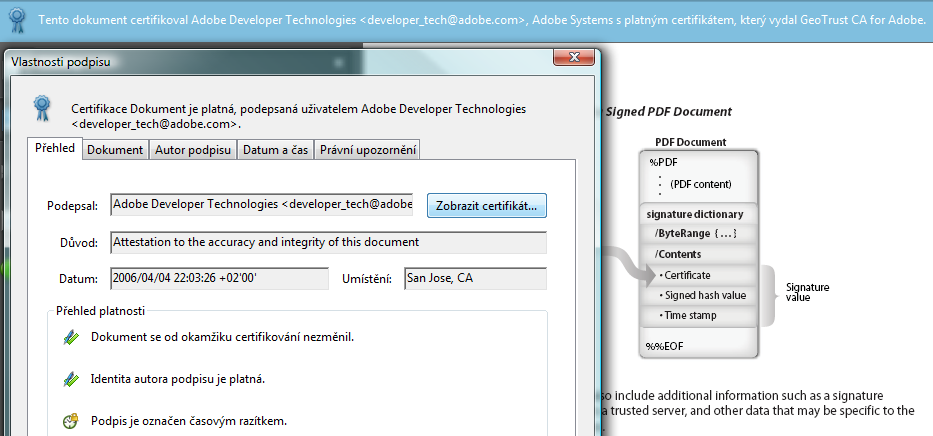The image size is (933, 436).
Task: Click the clock timestamp icon beside 'Podpis je označen'
Action: click(71, 421)
